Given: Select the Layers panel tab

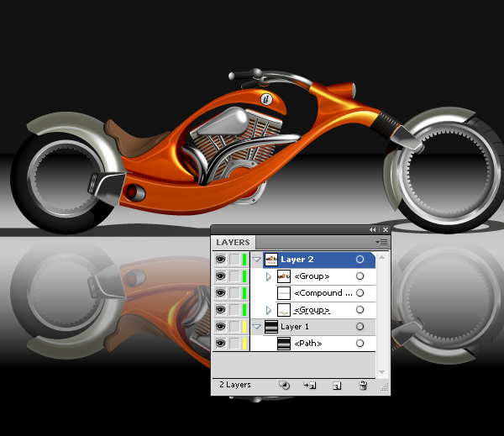Looking at the screenshot, I should coord(234,243).
